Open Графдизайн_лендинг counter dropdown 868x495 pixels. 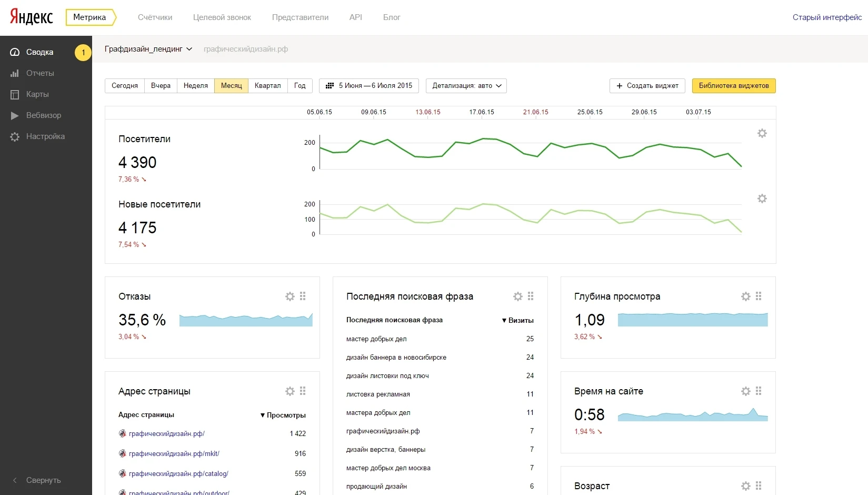pos(148,49)
